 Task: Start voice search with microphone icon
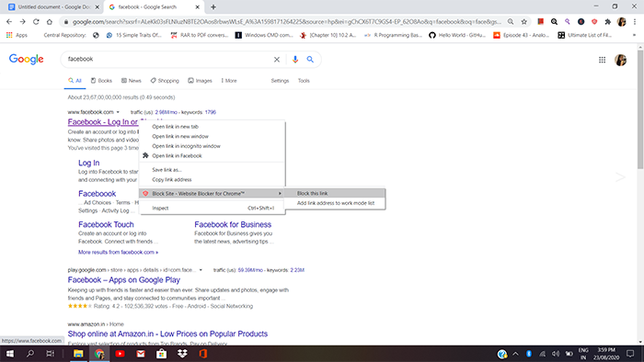[295, 60]
